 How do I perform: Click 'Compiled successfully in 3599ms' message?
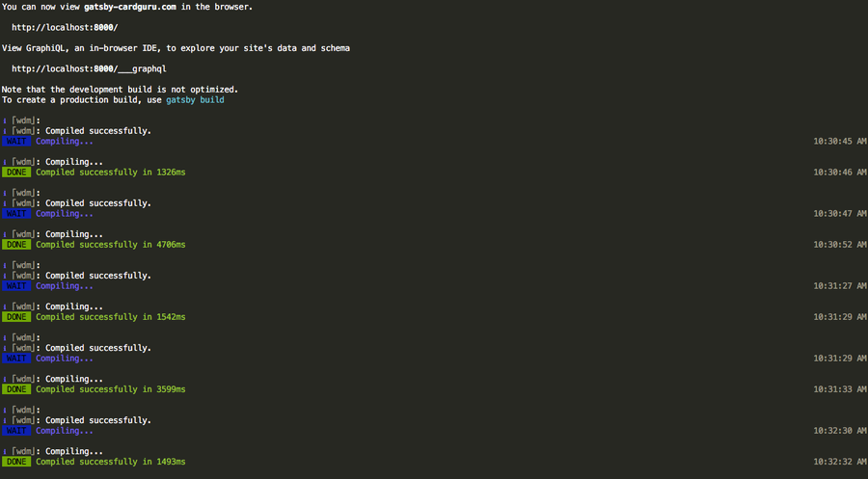[x=110, y=388]
